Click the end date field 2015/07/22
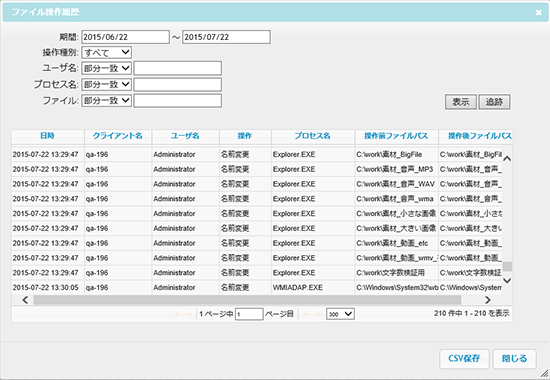This screenshot has height=380, width=550. pyautogui.click(x=226, y=37)
